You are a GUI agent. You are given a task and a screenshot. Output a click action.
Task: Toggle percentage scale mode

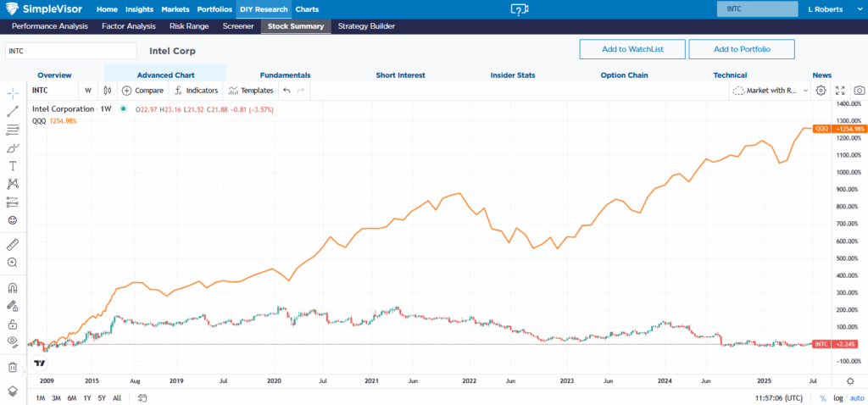(822, 398)
